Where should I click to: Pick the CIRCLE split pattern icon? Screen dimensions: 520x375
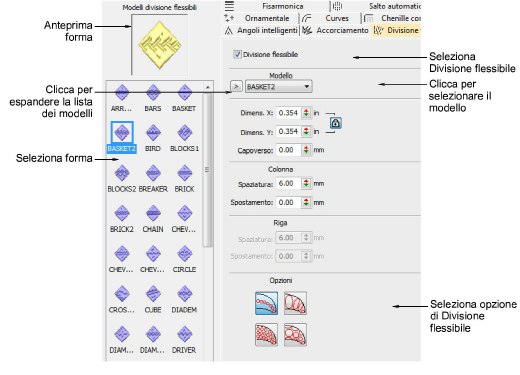pyautogui.click(x=184, y=254)
